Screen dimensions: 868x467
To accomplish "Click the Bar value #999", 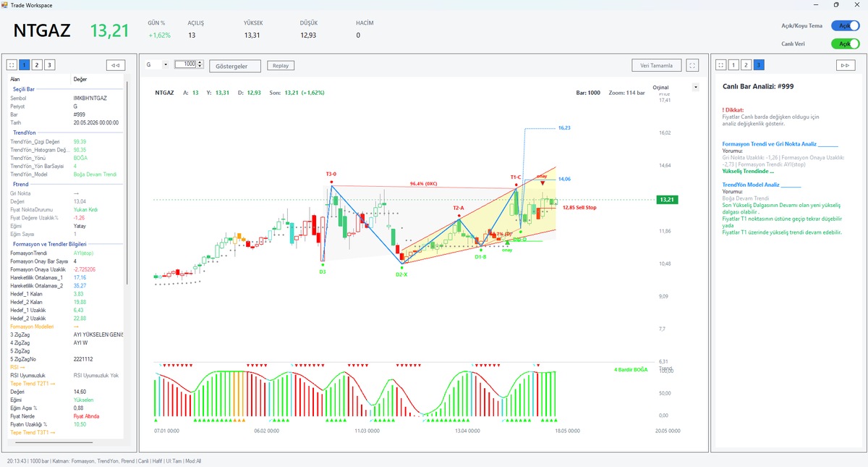I will point(80,114).
